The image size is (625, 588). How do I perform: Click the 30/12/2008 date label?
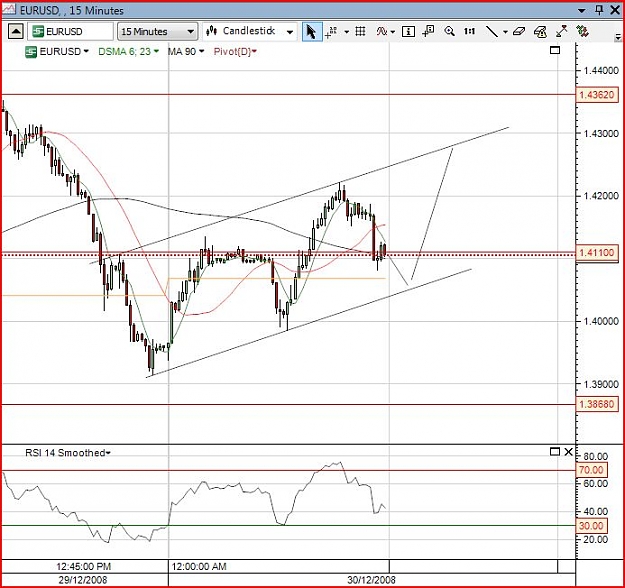(x=371, y=580)
